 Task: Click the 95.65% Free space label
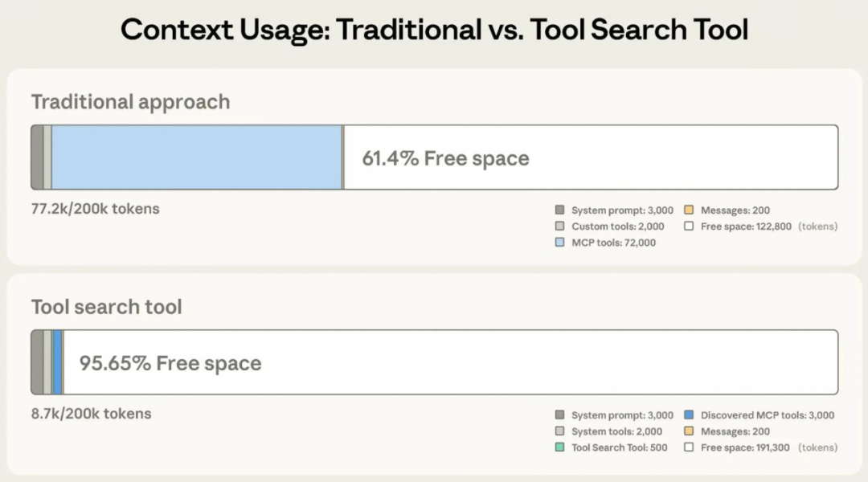tap(170, 363)
